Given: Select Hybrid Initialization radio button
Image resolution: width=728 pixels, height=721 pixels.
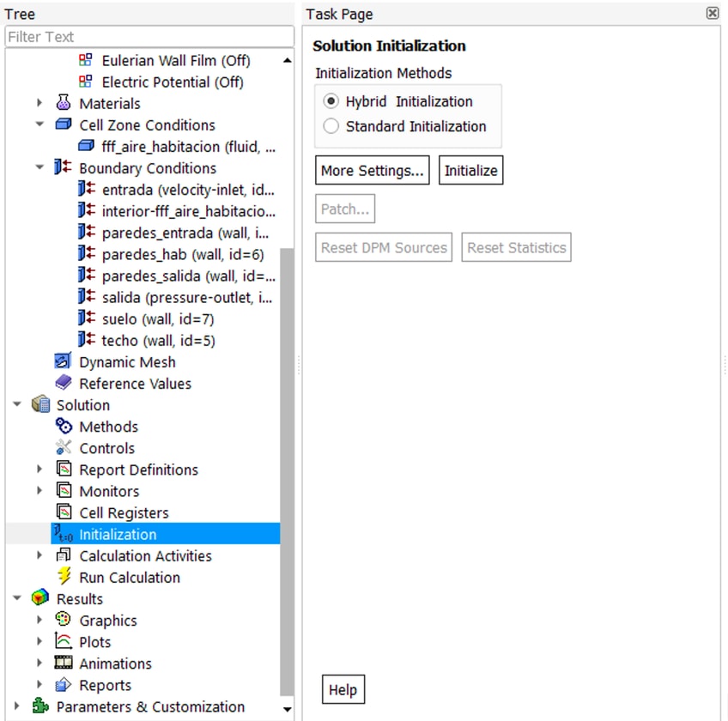Looking at the screenshot, I should tap(331, 101).
